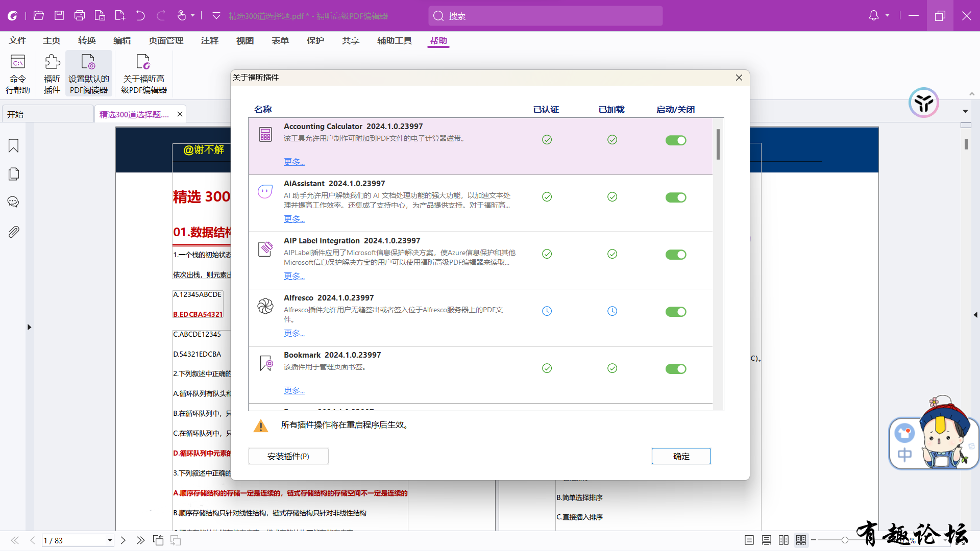This screenshot has width=980, height=551.
Task: Close the 精选300道选择题 document tab
Action: point(180,114)
